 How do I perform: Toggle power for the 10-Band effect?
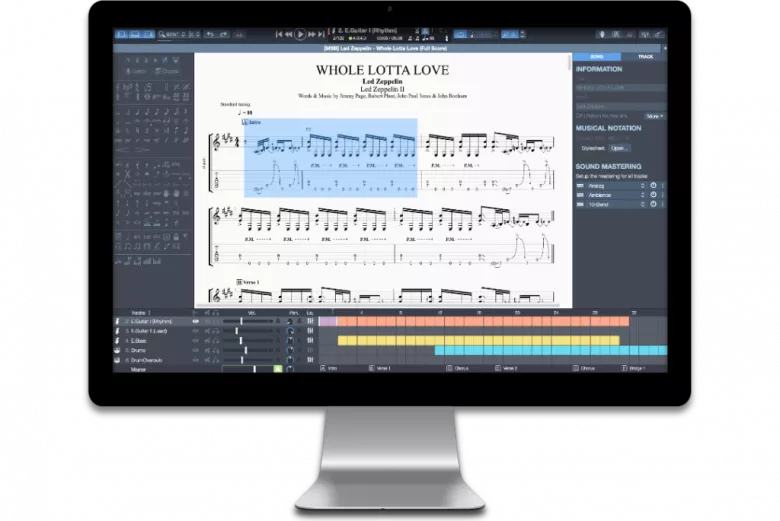pyautogui.click(x=653, y=205)
